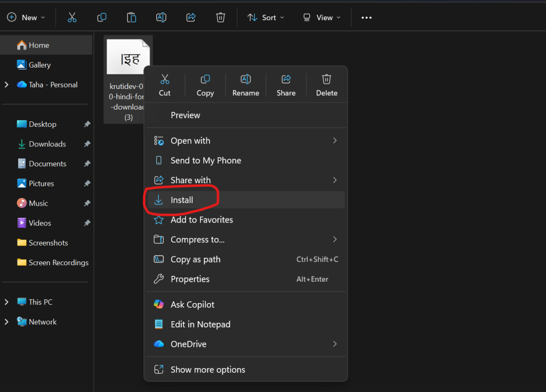Expand the Open with submenu arrow
The height and width of the screenshot is (392, 546).
click(335, 141)
